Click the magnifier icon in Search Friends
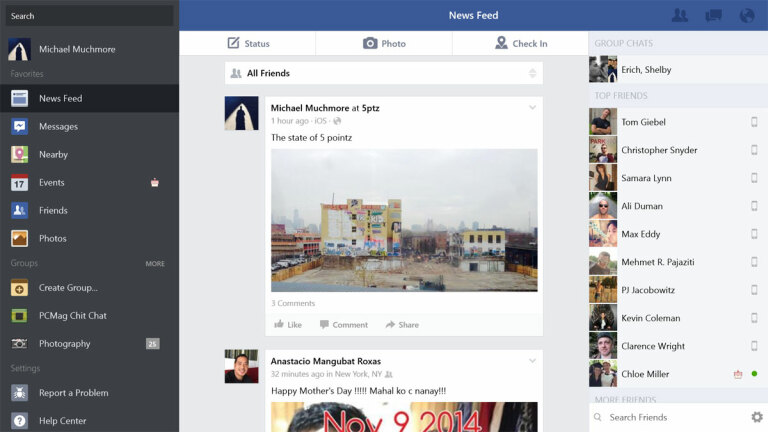 pyautogui.click(x=598, y=417)
